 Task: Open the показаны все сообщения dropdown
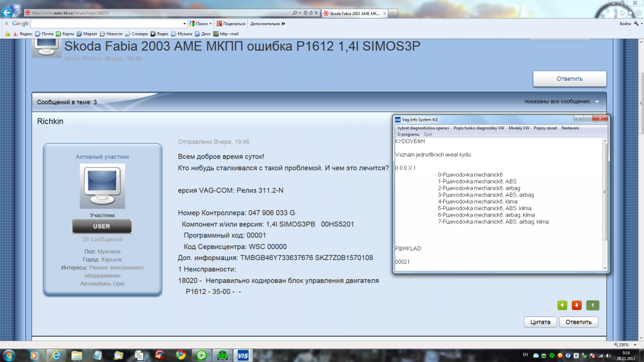pyautogui.click(x=562, y=101)
